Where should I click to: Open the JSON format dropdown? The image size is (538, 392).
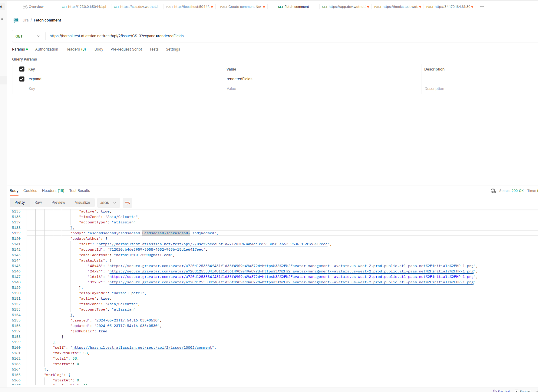[x=108, y=203]
